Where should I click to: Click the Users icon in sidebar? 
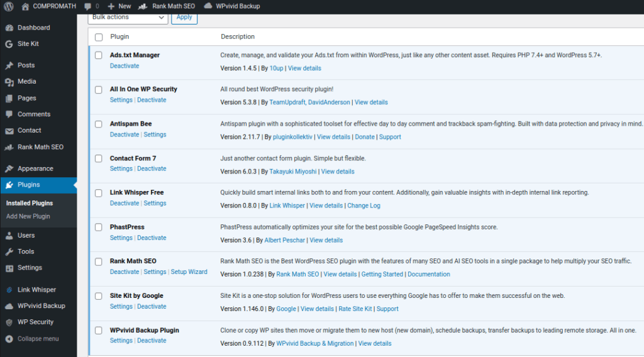9,236
